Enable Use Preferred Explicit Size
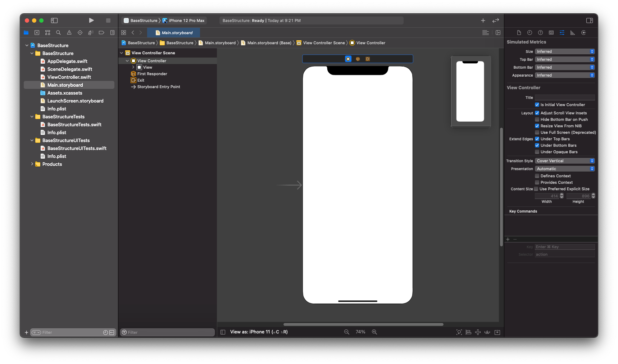 [536, 189]
